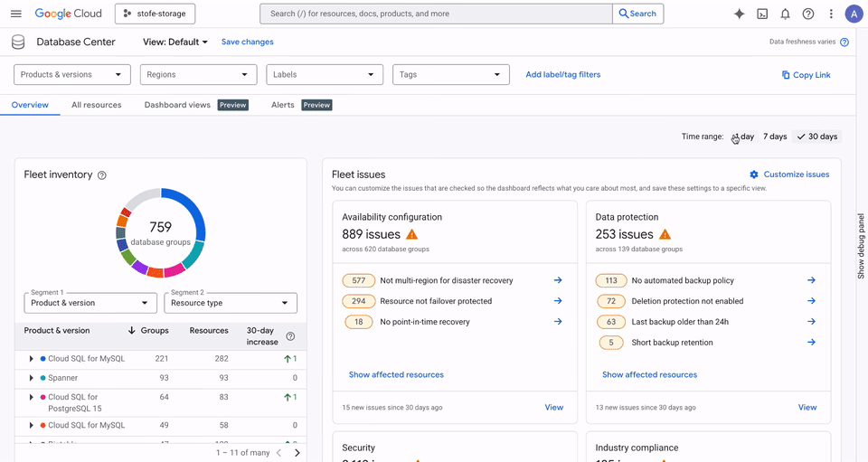The width and height of the screenshot is (868, 462).
Task: Show data freshness help info
Action: point(844,42)
